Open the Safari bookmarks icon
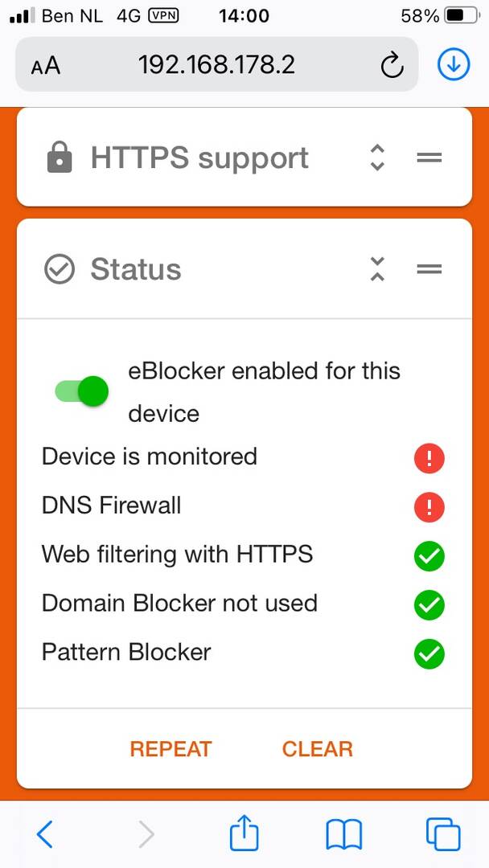 (343, 834)
